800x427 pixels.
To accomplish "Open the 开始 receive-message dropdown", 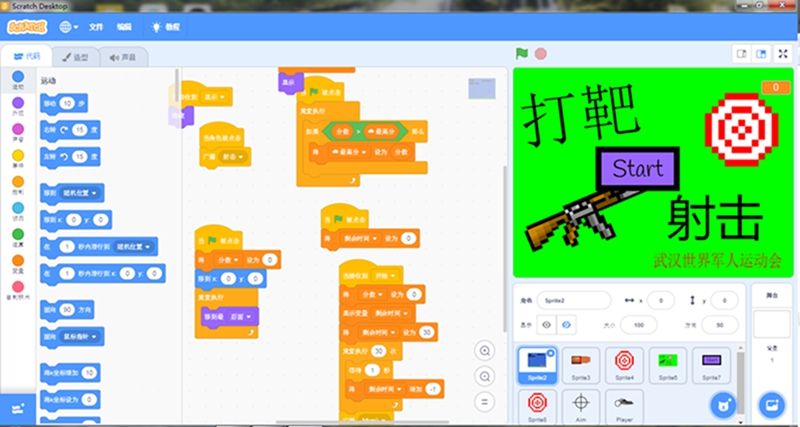I will tap(386, 276).
